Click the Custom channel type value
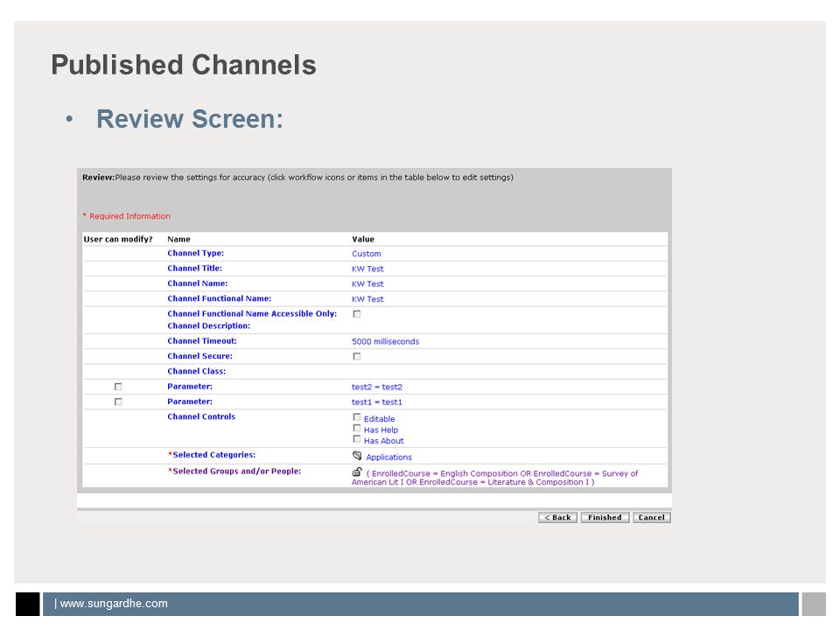Screen dimensions: 840x630 tap(367, 254)
